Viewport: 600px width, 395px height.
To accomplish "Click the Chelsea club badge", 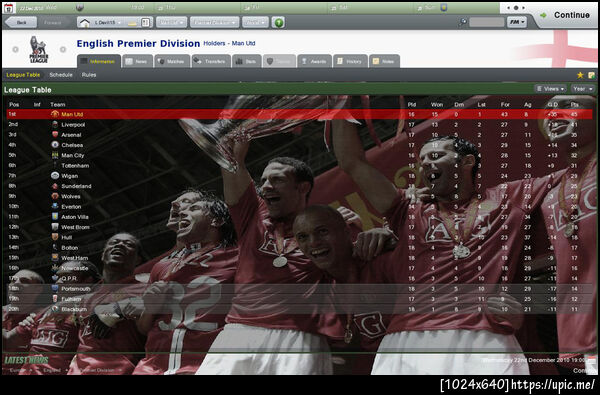I will tap(55, 145).
